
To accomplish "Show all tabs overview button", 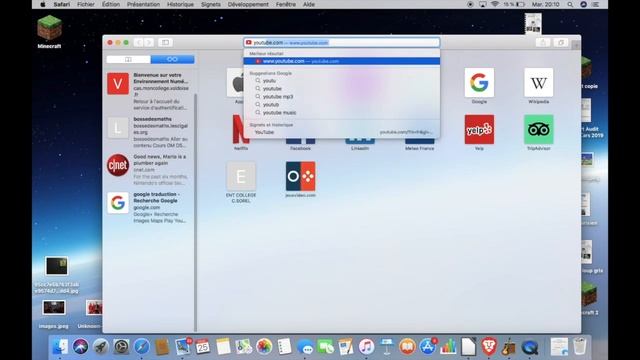I will [561, 42].
